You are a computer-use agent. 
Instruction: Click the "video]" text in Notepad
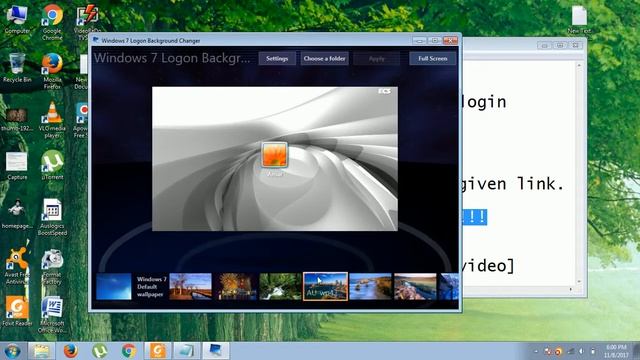(488, 266)
